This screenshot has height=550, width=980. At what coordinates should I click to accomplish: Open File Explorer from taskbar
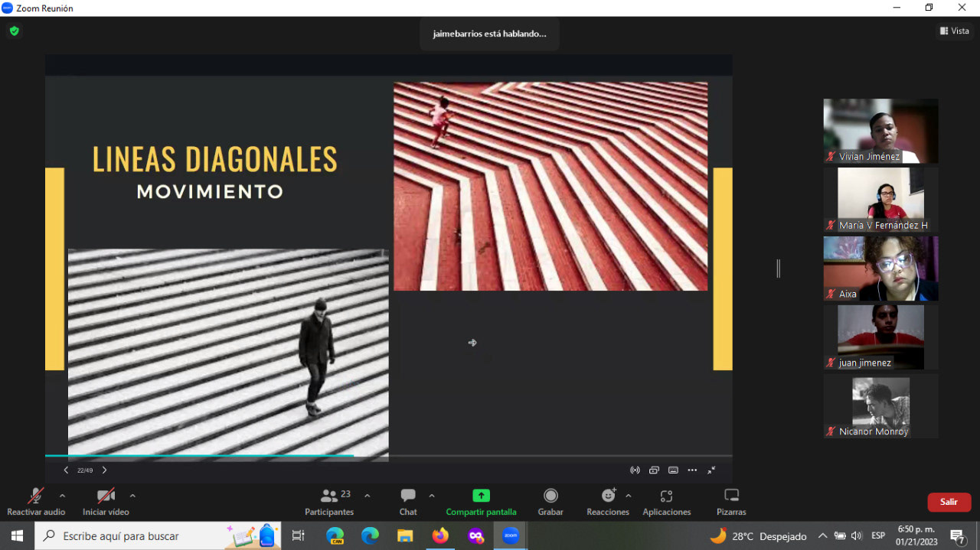pos(405,535)
